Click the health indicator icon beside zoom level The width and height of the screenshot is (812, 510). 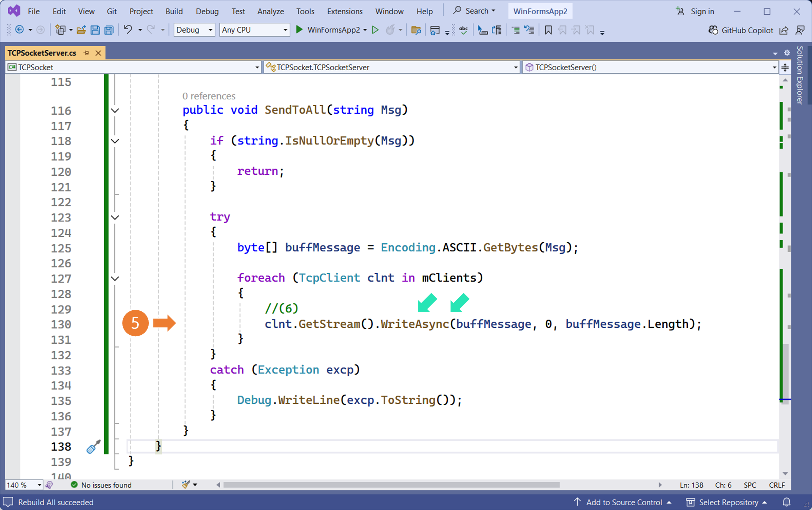click(49, 485)
